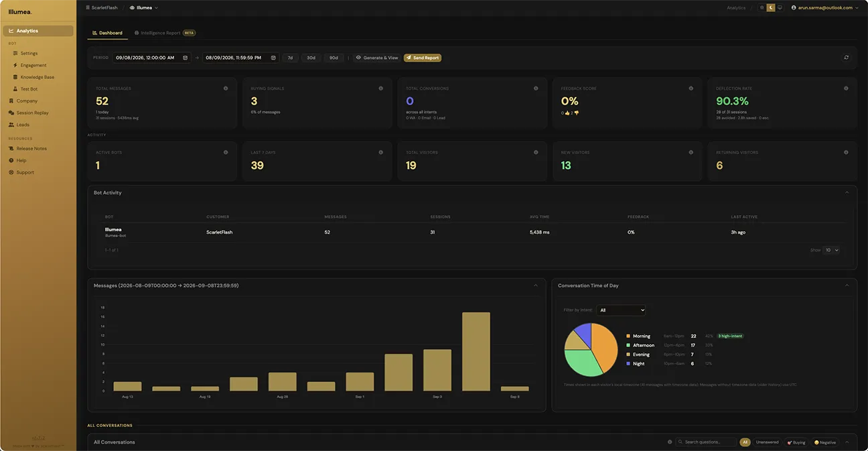Click the user avatar icon
This screenshot has width=868, height=451.
[794, 7]
